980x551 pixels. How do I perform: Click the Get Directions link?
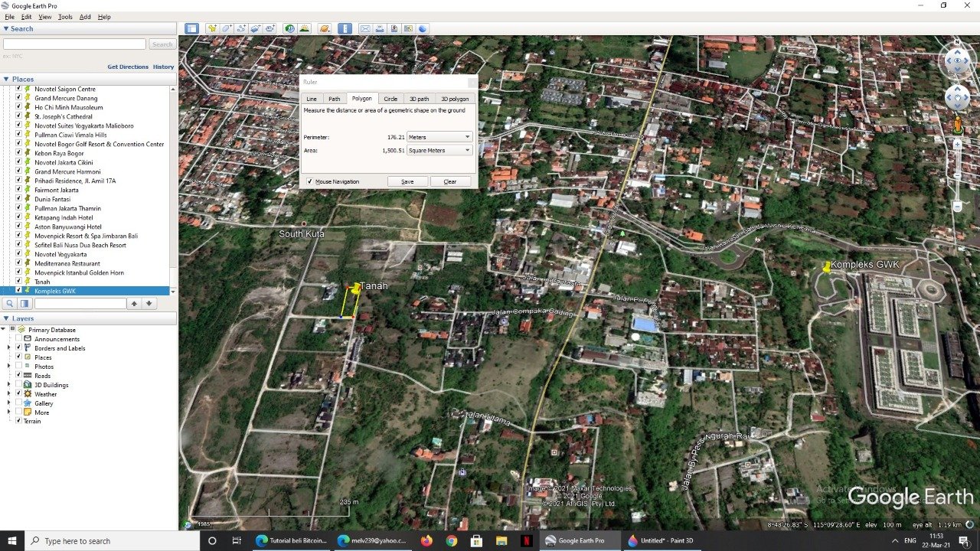tap(128, 67)
